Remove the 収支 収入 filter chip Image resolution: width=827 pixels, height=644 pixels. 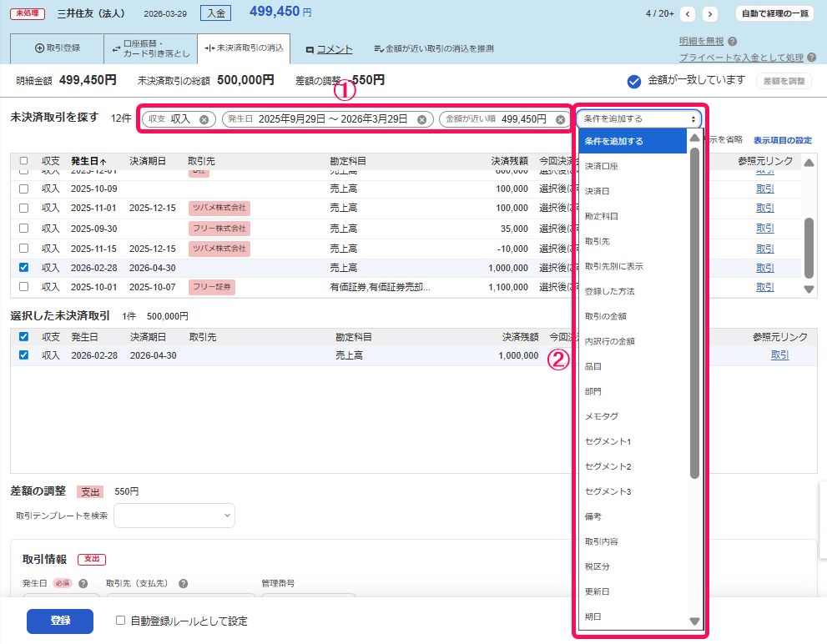pos(204,120)
